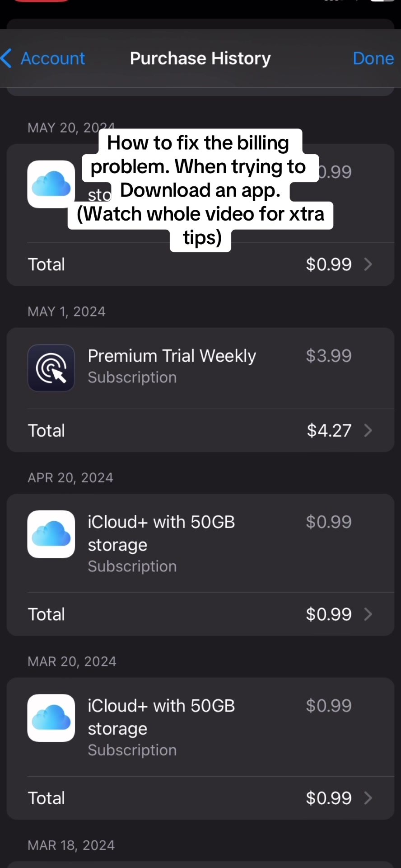
Task: Tap the iCloud icon under Apr 20, 2024
Action: point(51,534)
